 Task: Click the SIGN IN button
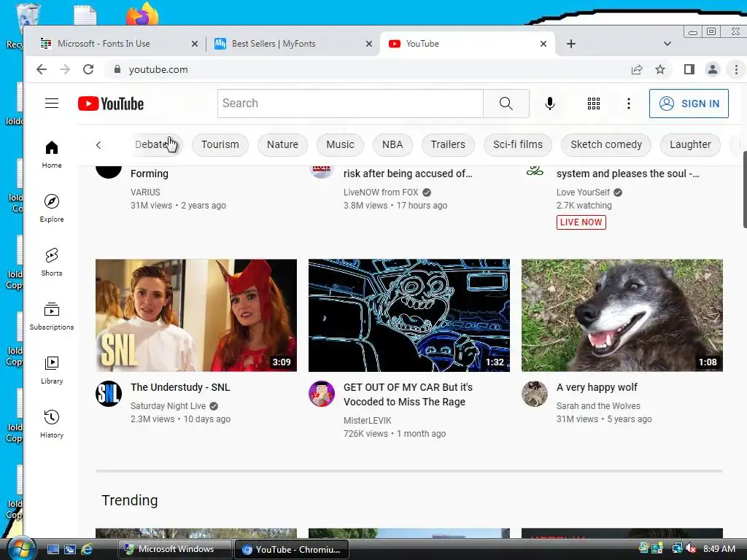pyautogui.click(x=689, y=104)
